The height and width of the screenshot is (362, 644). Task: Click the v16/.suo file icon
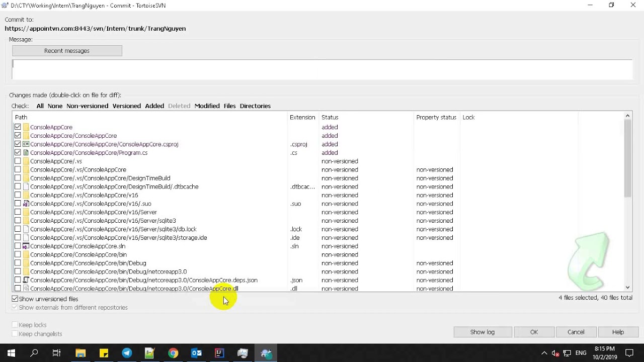26,204
